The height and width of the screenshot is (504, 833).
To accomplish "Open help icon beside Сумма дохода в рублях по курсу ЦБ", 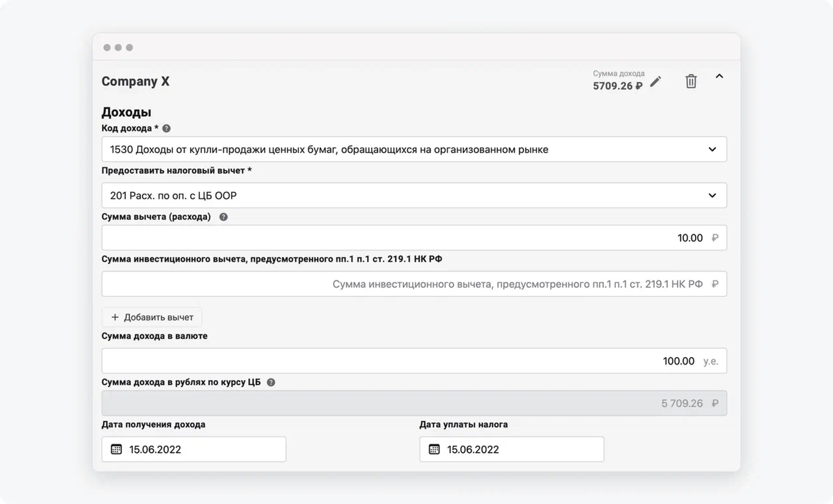I will [271, 382].
